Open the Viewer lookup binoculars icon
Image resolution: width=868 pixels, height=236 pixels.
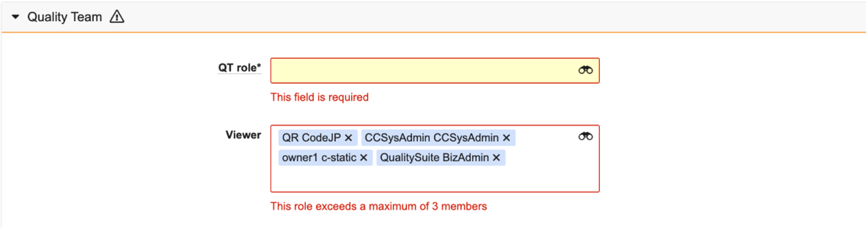click(x=585, y=137)
